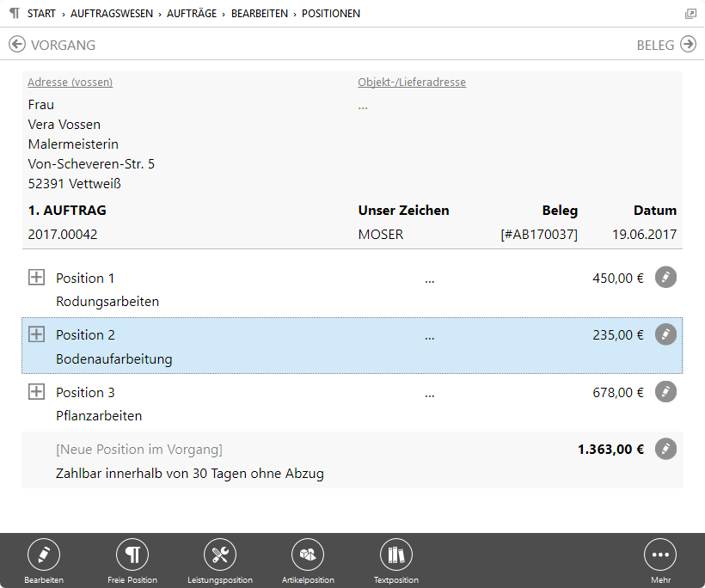The image size is (705, 588).
Task: Click the [Neue Position im Vorgang] placeholder
Action: coord(138,450)
